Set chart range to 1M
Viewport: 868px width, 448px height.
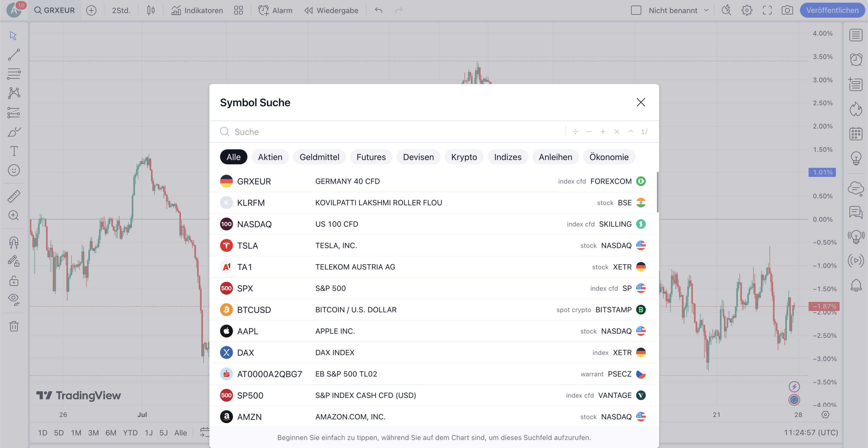coord(76,433)
